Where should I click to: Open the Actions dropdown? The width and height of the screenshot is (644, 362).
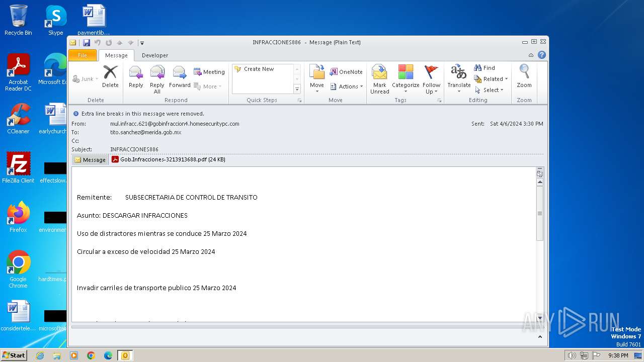347,86
